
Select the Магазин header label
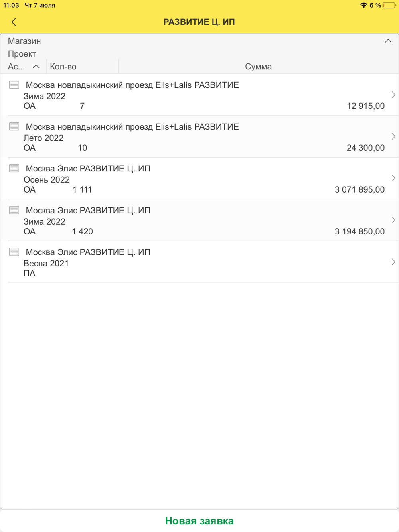pos(24,41)
